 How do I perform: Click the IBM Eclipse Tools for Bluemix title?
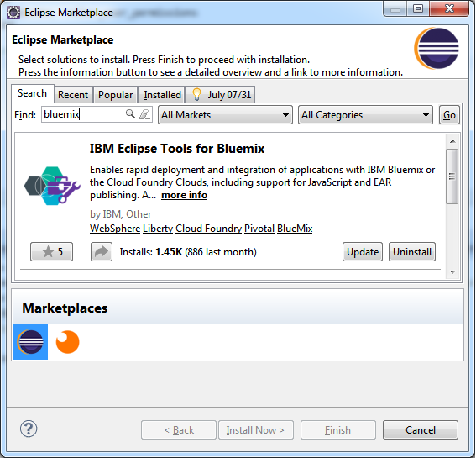click(x=177, y=149)
